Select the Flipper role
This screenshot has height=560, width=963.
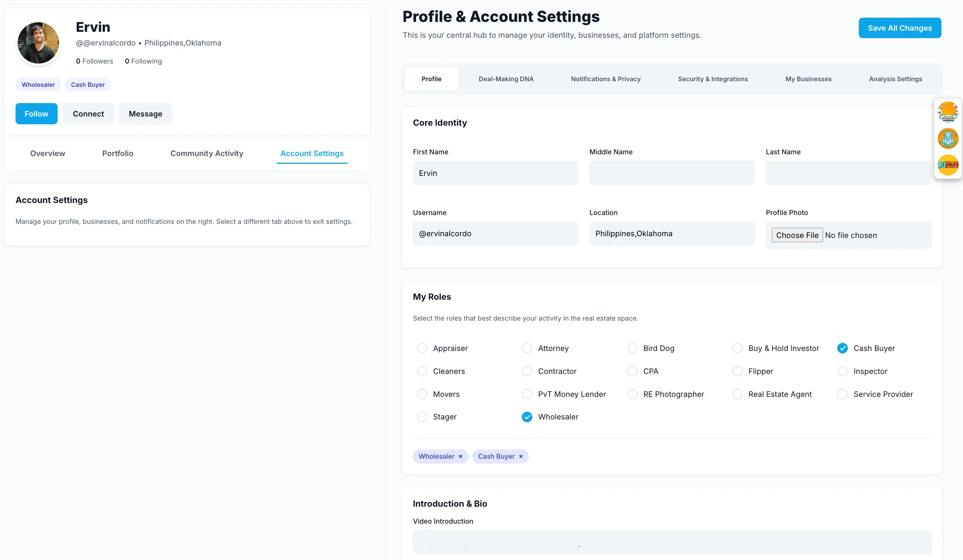tap(737, 371)
